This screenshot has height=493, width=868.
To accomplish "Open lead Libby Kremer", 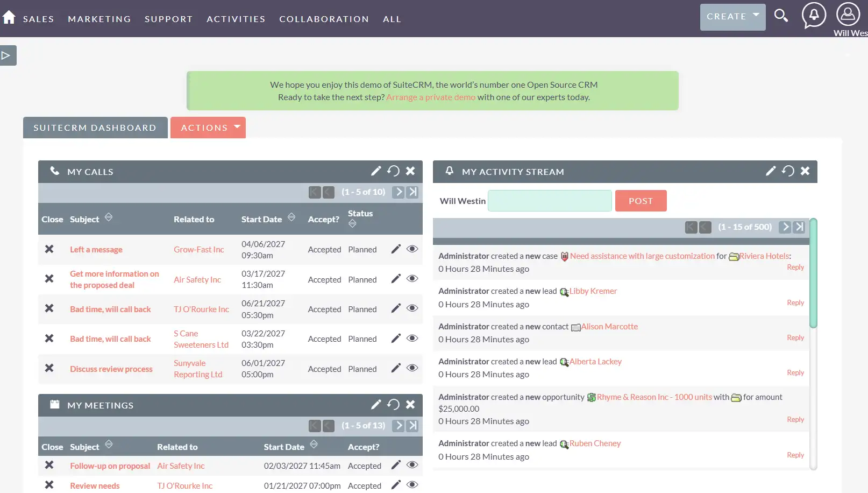I will (x=593, y=291).
